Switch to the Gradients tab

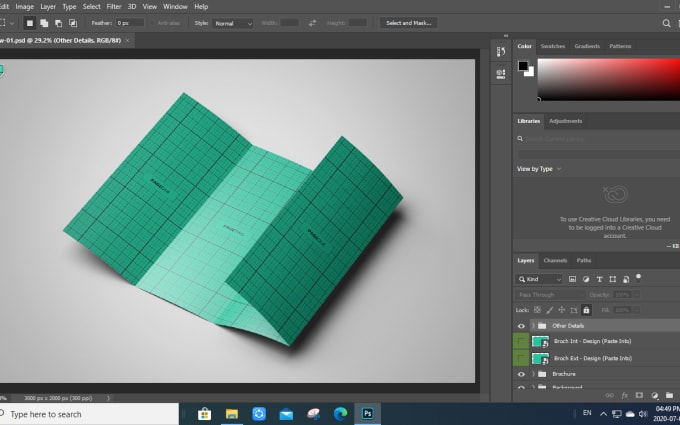(587, 46)
